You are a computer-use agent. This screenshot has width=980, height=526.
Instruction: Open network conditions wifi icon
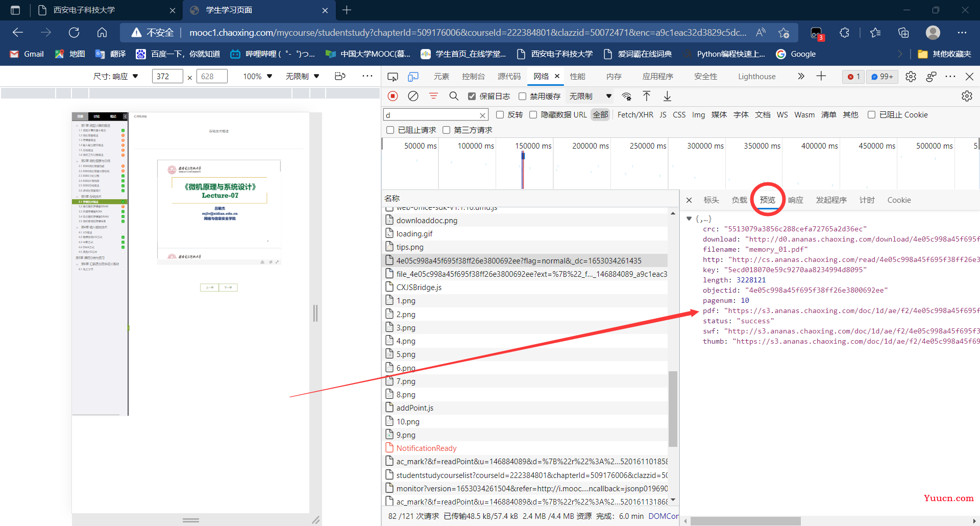[x=626, y=96]
